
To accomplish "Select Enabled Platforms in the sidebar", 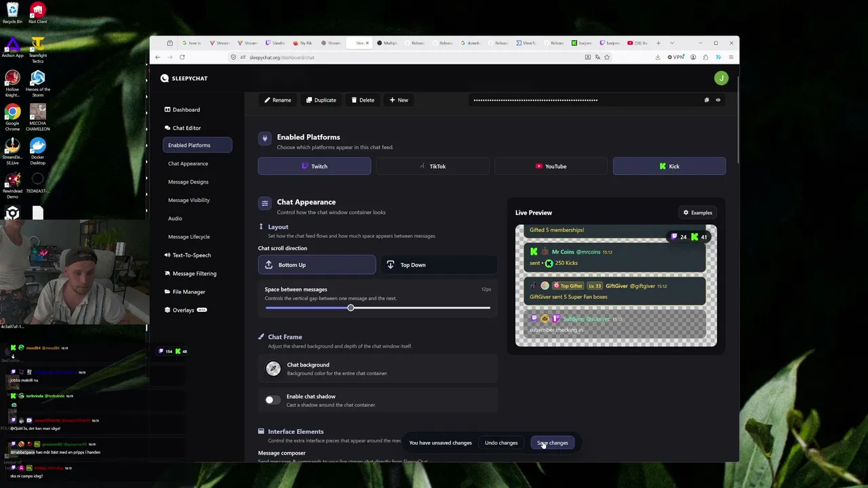I will (197, 145).
